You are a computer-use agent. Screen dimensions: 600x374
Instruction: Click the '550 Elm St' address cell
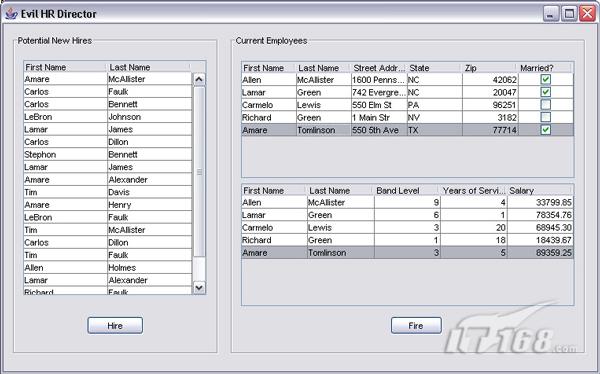coord(379,105)
